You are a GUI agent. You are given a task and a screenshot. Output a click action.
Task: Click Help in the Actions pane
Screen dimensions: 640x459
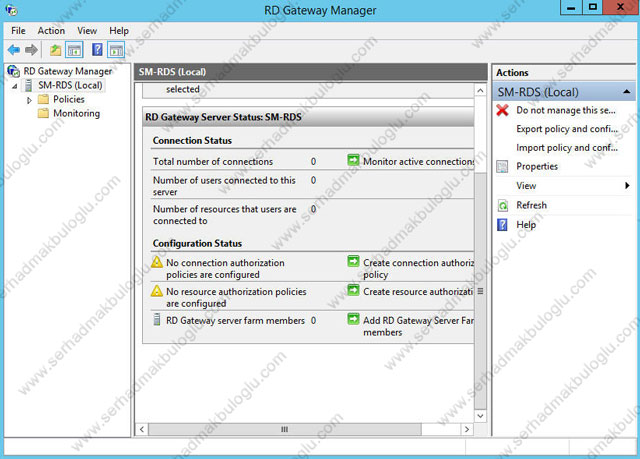point(526,225)
